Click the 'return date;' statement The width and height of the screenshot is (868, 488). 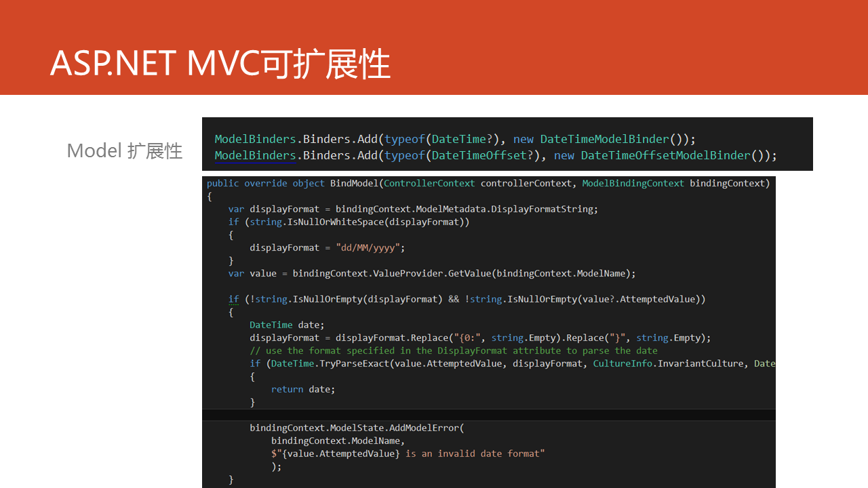tap(303, 389)
